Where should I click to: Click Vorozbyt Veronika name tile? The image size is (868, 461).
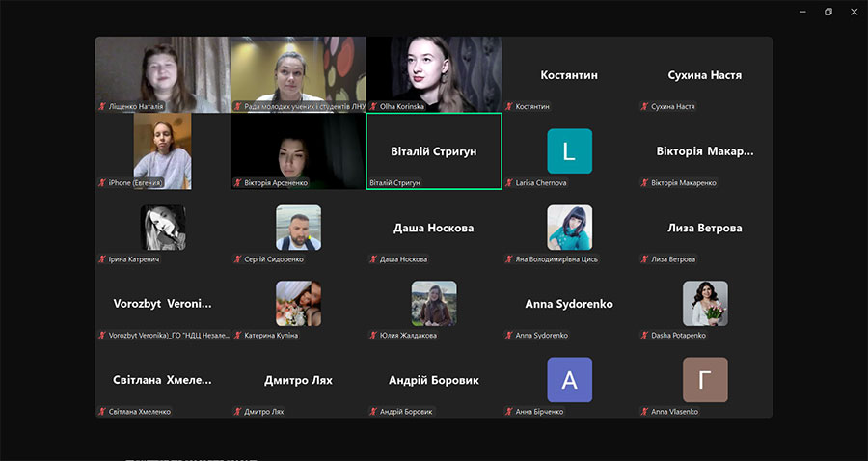162,304
